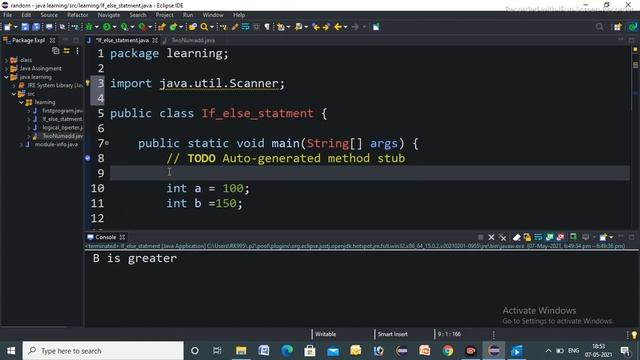Click Remove All Terminated Launches icon
The height and width of the screenshot is (360, 640).
tap(502, 237)
